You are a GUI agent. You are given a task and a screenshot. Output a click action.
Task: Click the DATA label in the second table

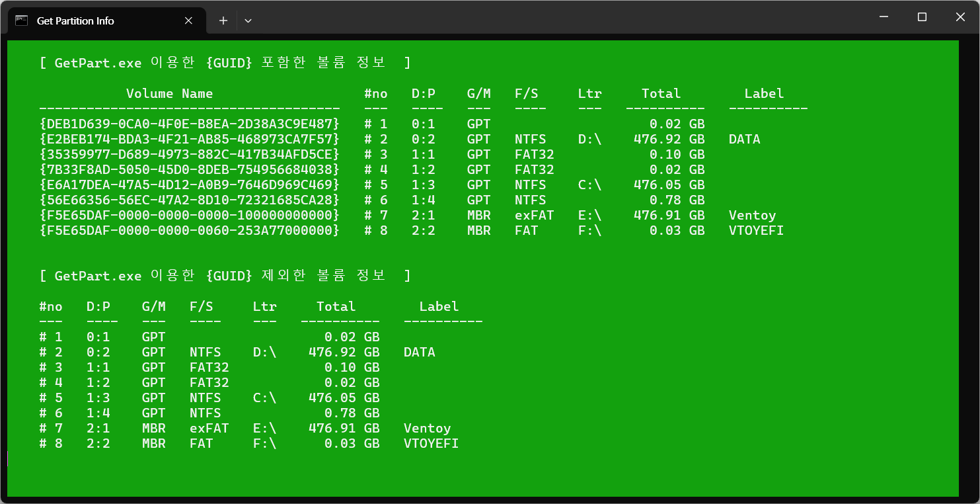click(x=420, y=352)
